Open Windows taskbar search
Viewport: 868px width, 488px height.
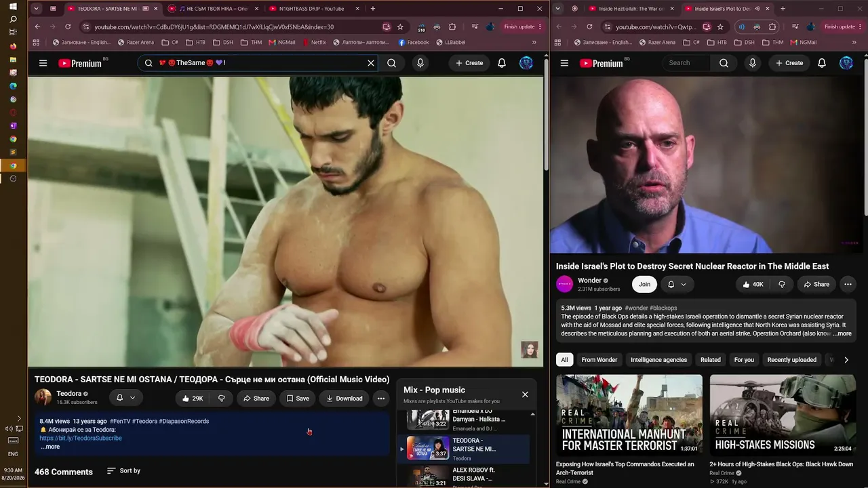point(13,19)
